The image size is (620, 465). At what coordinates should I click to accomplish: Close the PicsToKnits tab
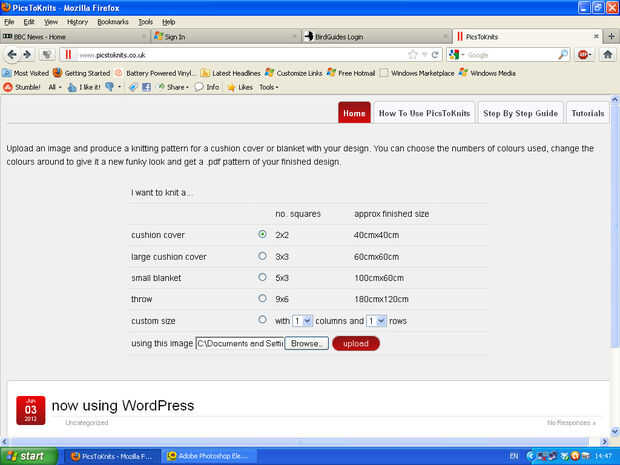596,36
